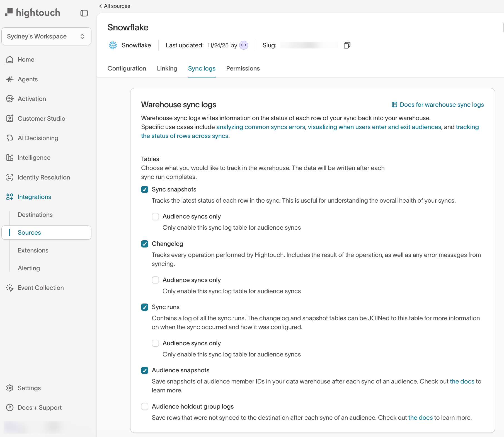The height and width of the screenshot is (437, 504).
Task: Open Settings via the gear icon
Action: pos(10,388)
